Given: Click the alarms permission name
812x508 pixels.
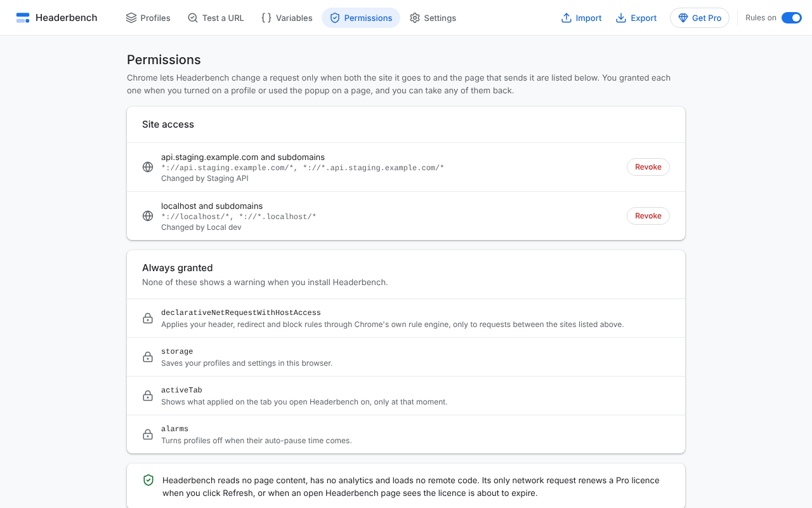Looking at the screenshot, I should (x=174, y=429).
